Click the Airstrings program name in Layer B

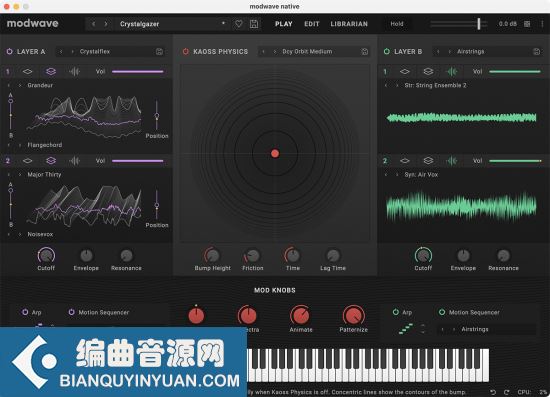point(471,52)
